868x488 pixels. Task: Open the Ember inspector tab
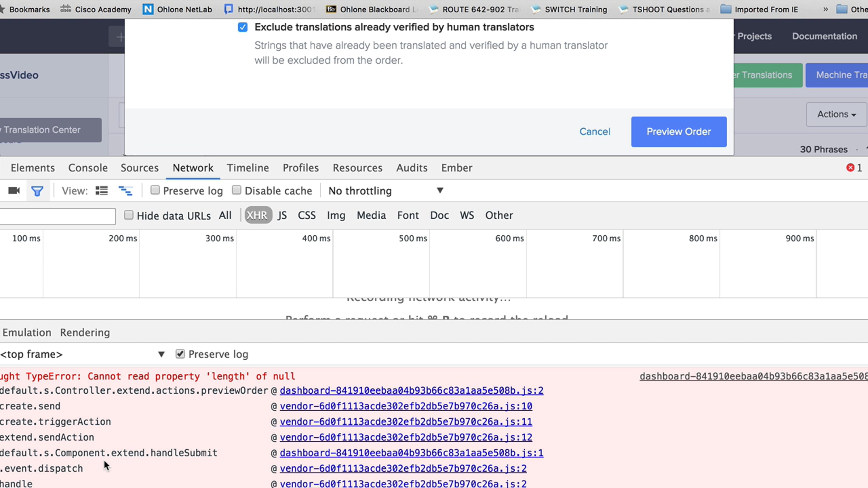click(456, 168)
